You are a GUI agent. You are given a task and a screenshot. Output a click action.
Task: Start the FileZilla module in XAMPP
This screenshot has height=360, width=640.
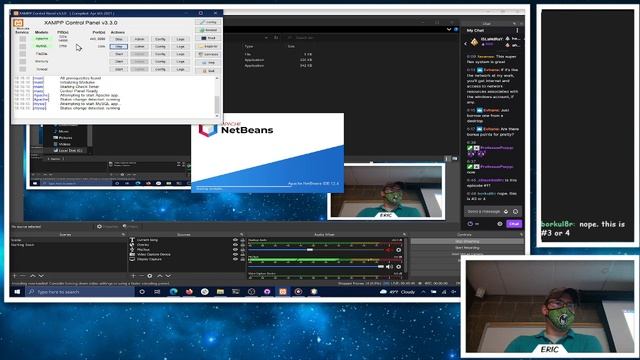click(119, 54)
